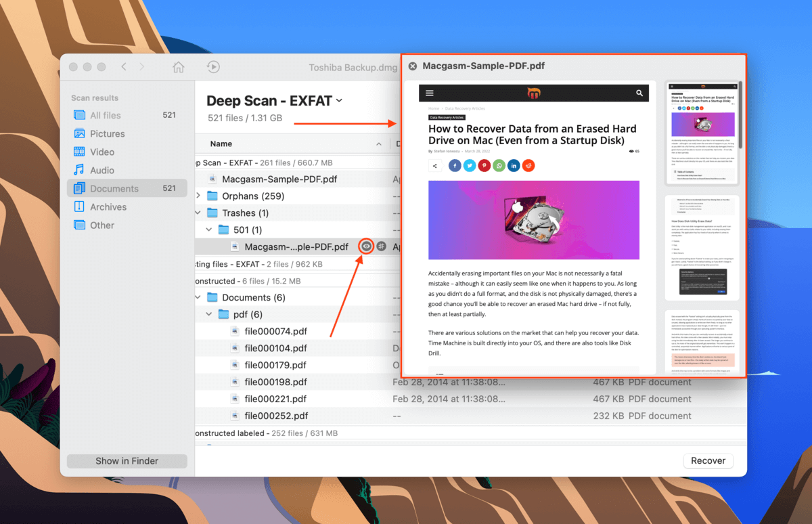
Task: Show All files in scan results
Action: 127,115
